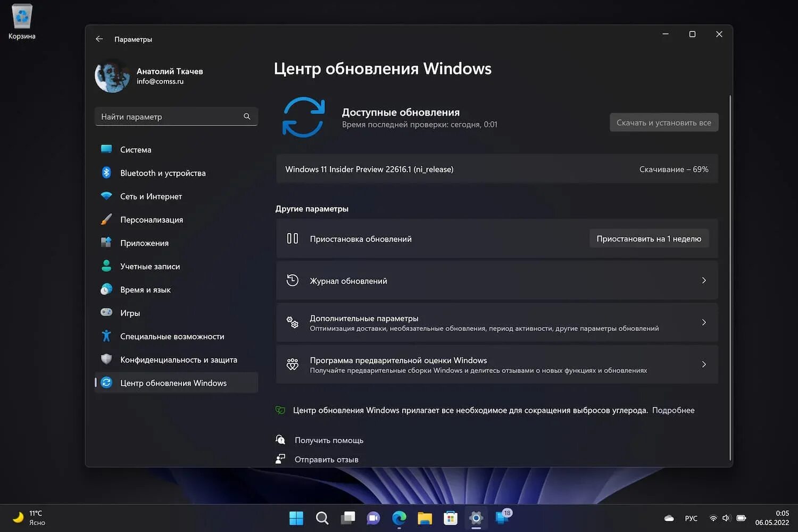Viewport: 798px width, 532px height.
Task: Click Скачать и установить все button
Action: [x=664, y=122]
